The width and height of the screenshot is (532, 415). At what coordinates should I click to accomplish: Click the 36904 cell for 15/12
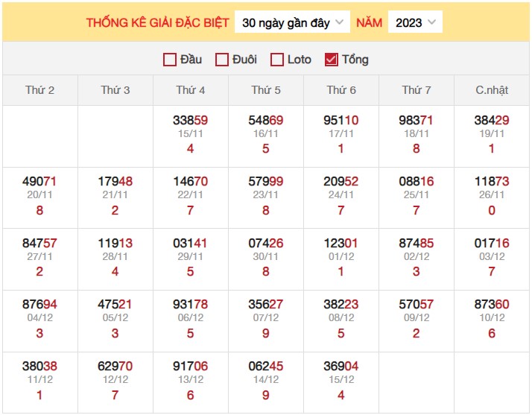[x=341, y=366]
